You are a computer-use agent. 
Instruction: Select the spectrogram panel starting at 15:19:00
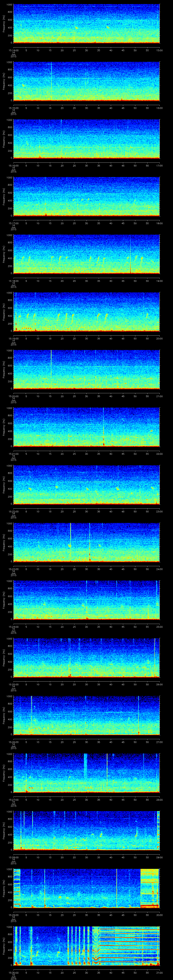point(87,312)
